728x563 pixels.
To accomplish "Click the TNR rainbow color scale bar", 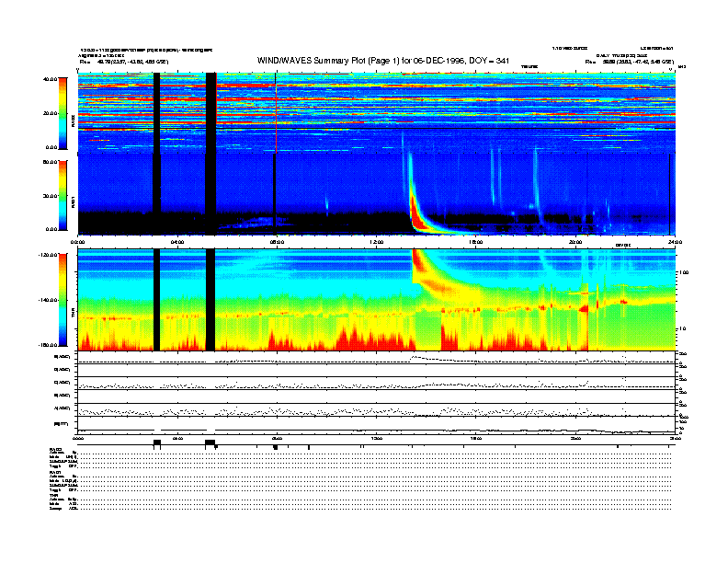I will click(63, 300).
